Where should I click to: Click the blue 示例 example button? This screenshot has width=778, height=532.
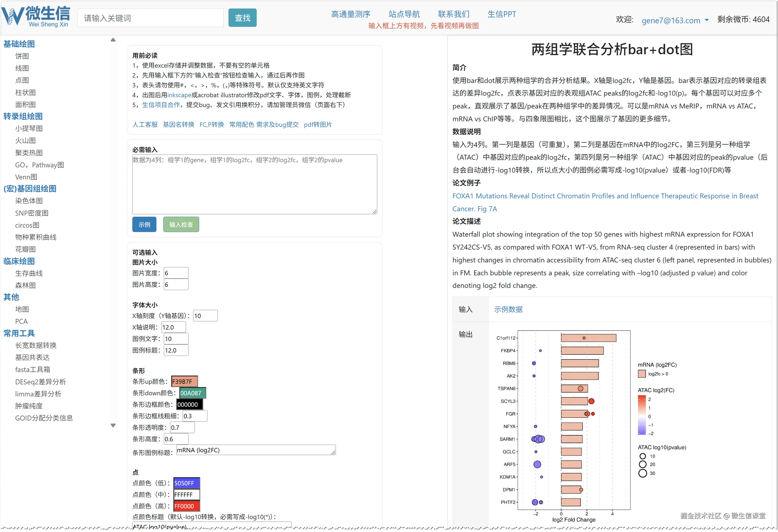(x=144, y=224)
